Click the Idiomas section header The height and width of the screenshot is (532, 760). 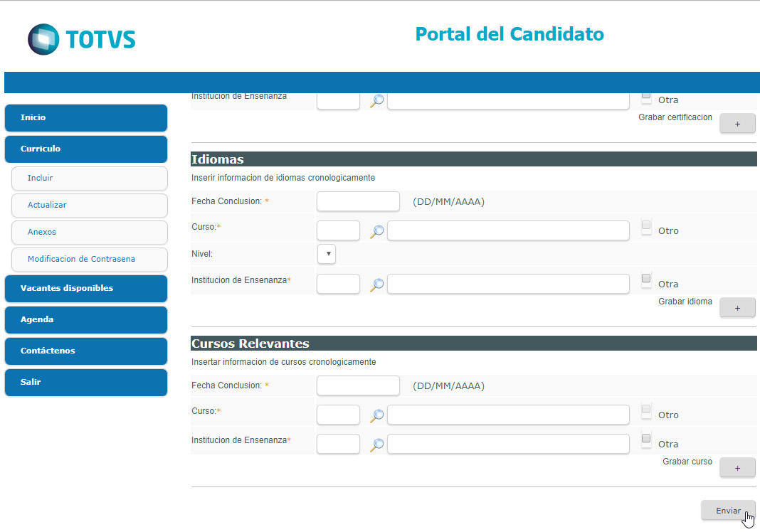(473, 159)
